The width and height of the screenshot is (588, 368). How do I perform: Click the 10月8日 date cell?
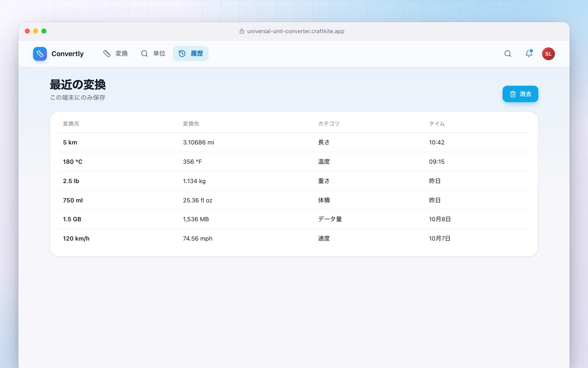coord(440,219)
